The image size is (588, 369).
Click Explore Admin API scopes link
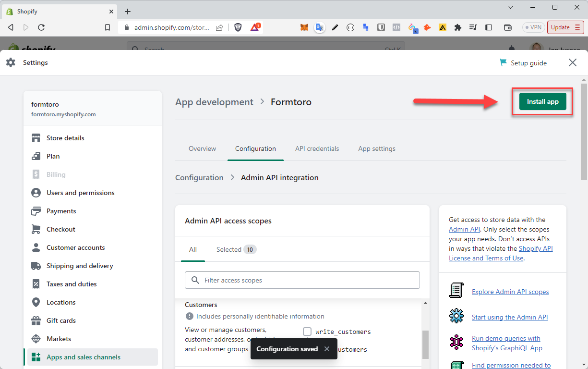tap(510, 292)
